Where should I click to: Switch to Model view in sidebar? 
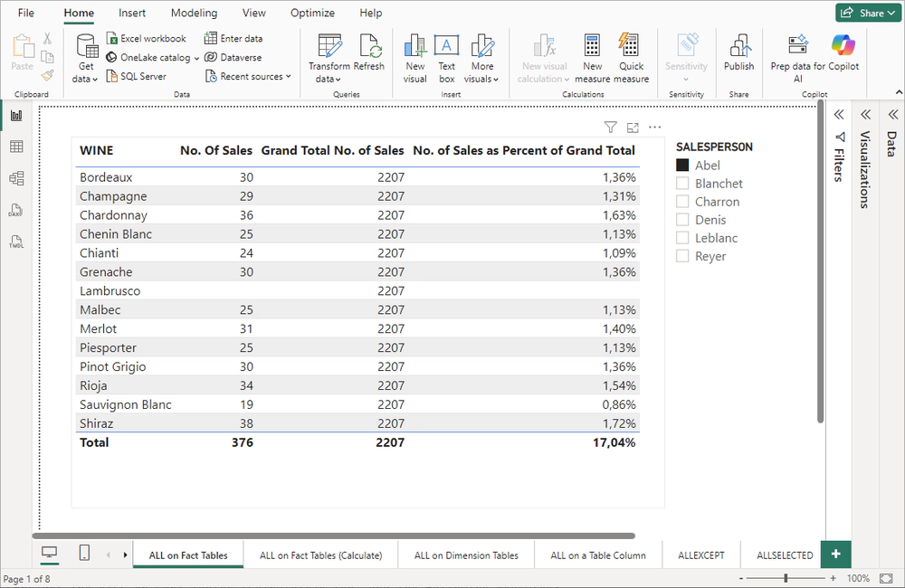(16, 178)
